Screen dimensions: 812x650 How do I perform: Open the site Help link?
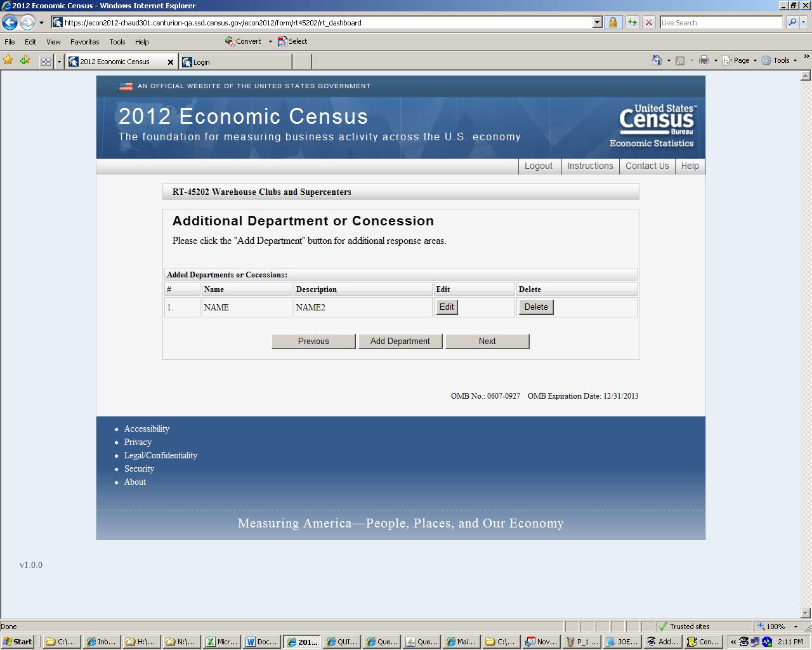[690, 166]
